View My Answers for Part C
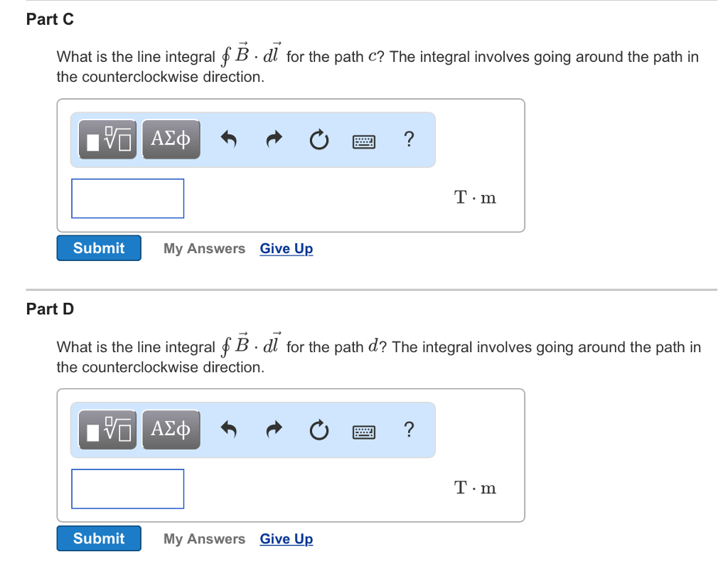 204,248
